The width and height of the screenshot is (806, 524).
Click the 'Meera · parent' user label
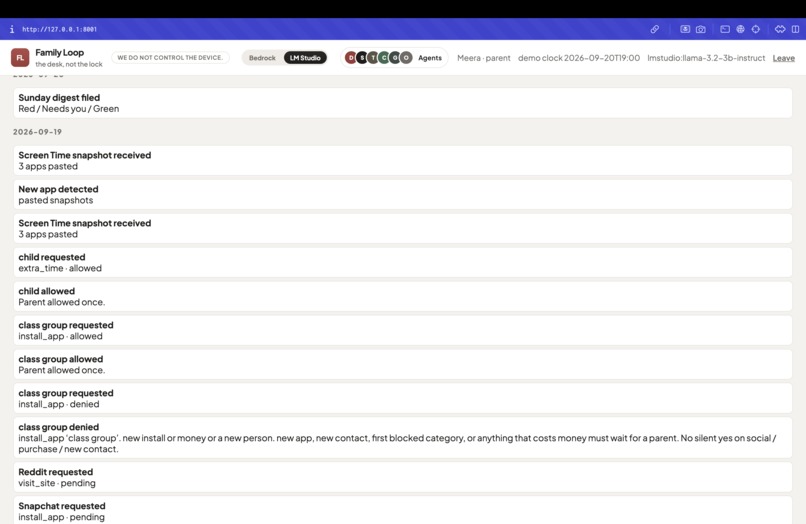(x=484, y=58)
